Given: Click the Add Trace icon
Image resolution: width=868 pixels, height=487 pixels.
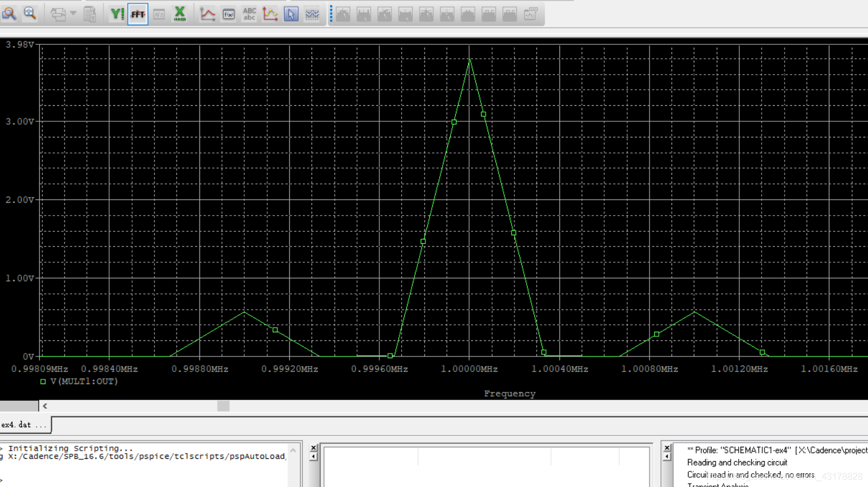Looking at the screenshot, I should 208,14.
